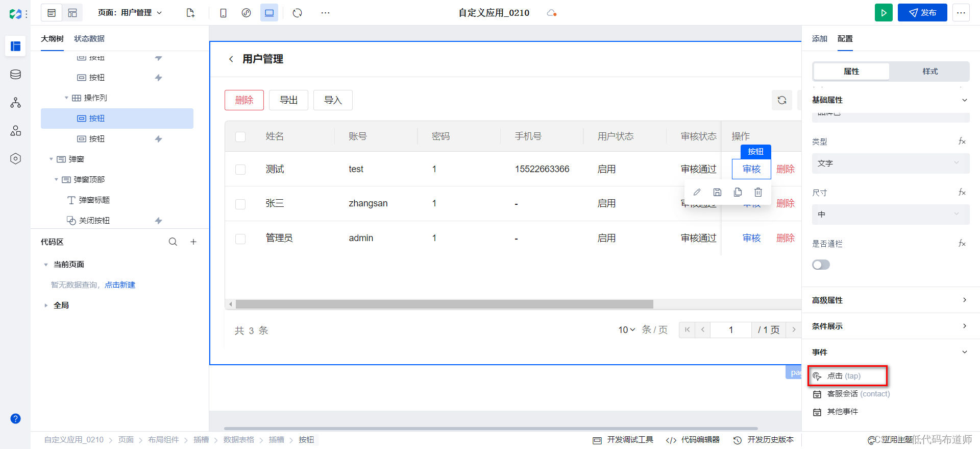This screenshot has width=980, height=449.
Task: Check the checkbox for row 管理员
Action: (x=240, y=239)
